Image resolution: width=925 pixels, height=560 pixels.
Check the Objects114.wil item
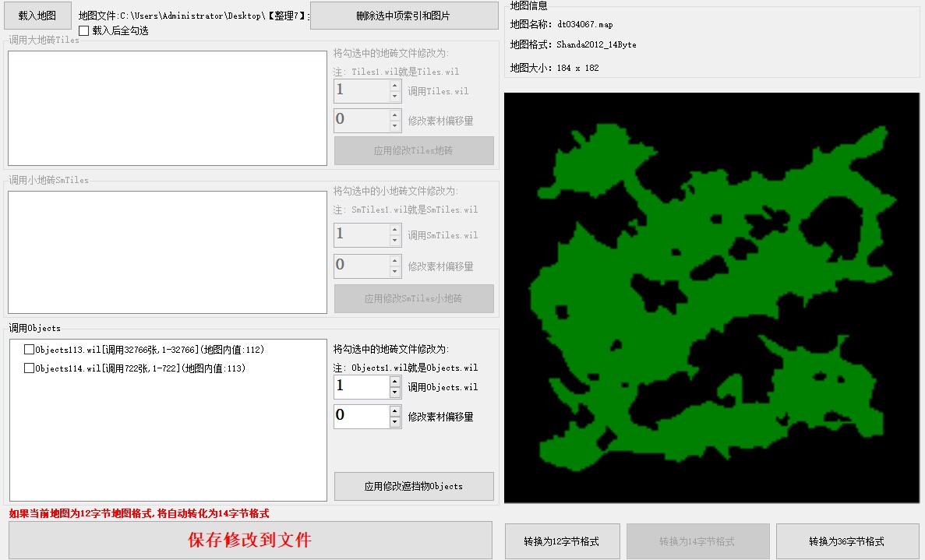point(29,368)
